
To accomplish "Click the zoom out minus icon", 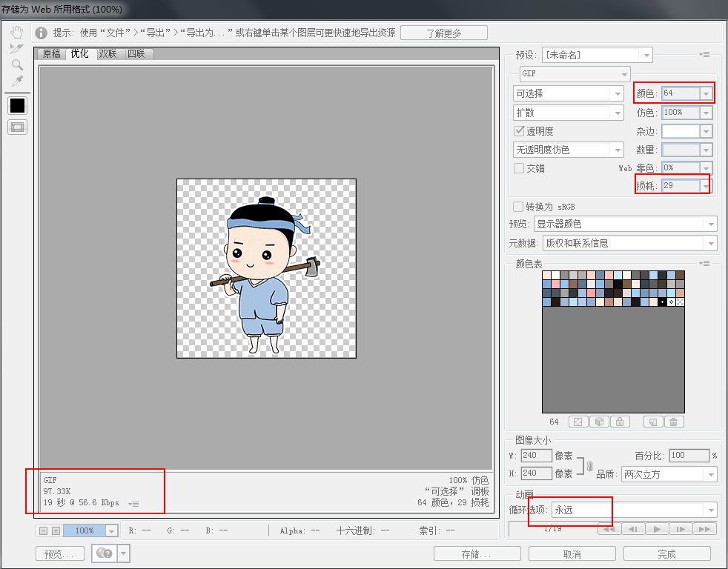I will (x=44, y=530).
